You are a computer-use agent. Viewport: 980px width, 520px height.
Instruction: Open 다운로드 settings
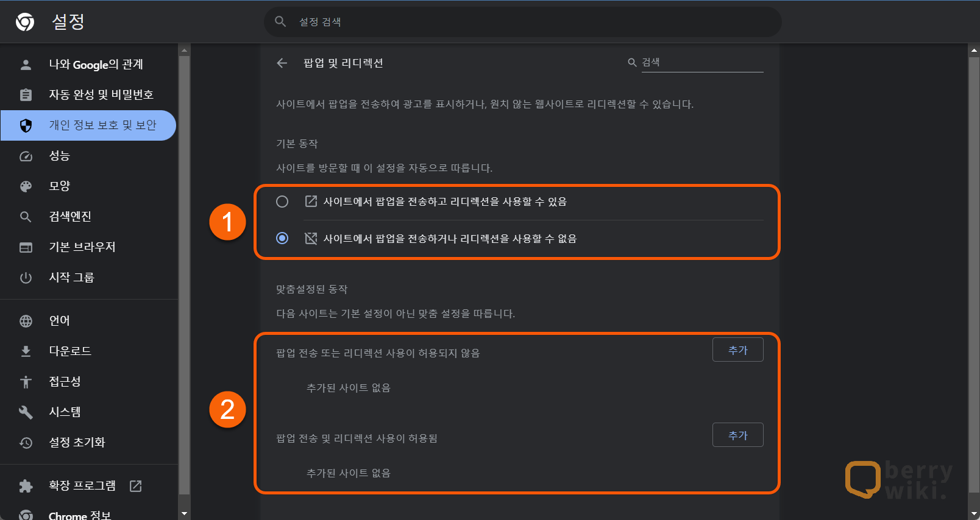[88, 351]
